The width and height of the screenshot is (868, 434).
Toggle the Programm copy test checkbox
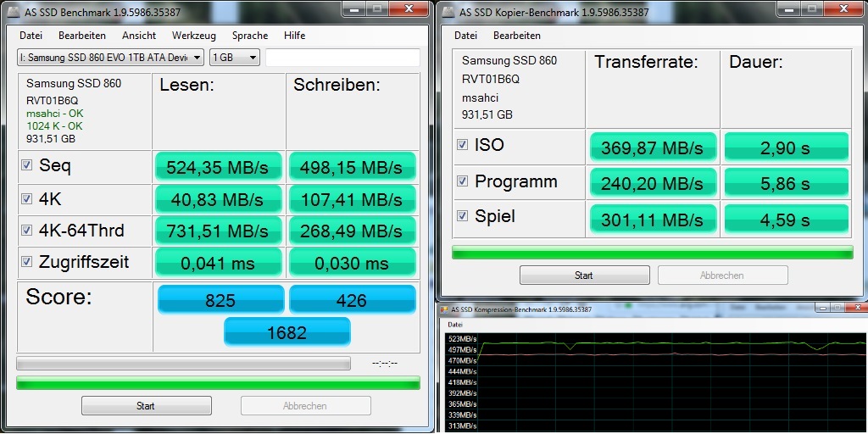point(462,181)
